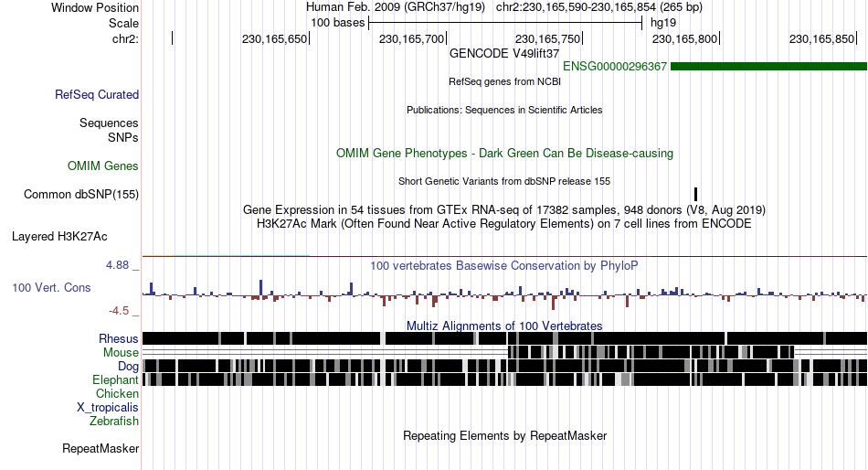Image resolution: width=868 pixels, height=470 pixels.
Task: Click the Basewise Conservation by PhyloP title
Action: click(x=504, y=265)
